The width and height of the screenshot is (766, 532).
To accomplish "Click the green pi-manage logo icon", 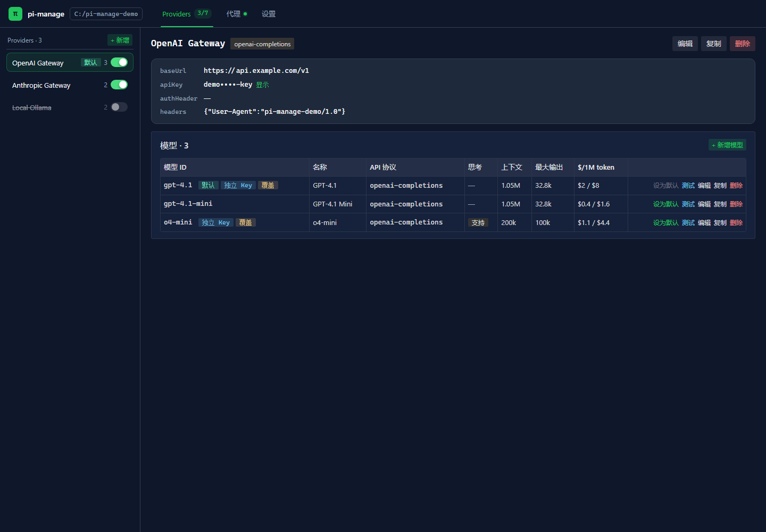I will click(x=15, y=14).
